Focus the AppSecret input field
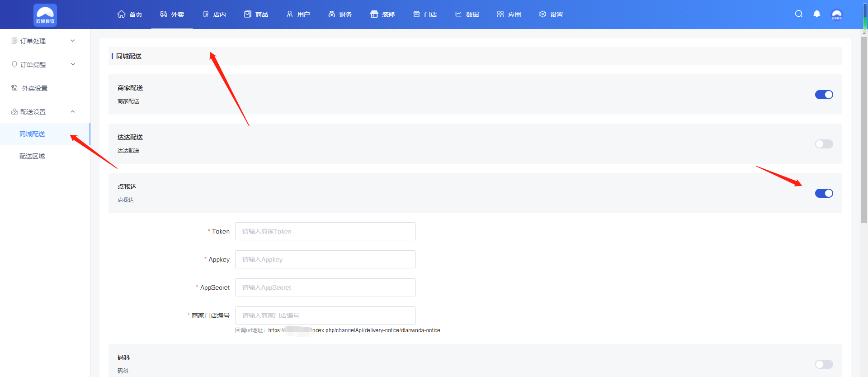 pyautogui.click(x=325, y=287)
